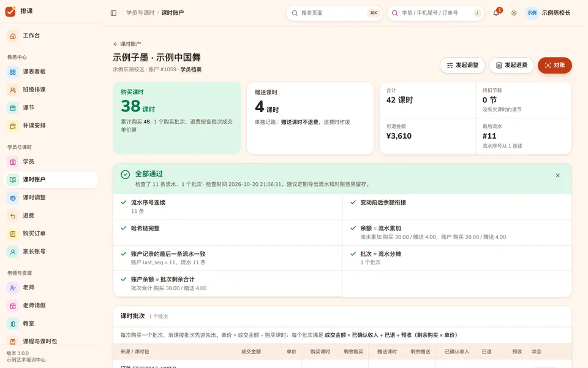Click the 课时批次 section heading
The width and height of the screenshot is (588, 368).
133,316
